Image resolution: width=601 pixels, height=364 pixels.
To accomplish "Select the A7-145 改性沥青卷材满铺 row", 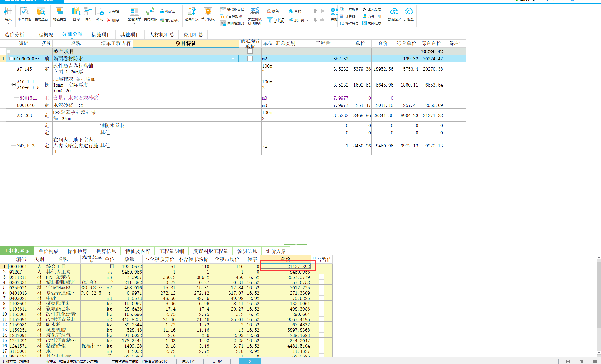I will click(233, 69).
